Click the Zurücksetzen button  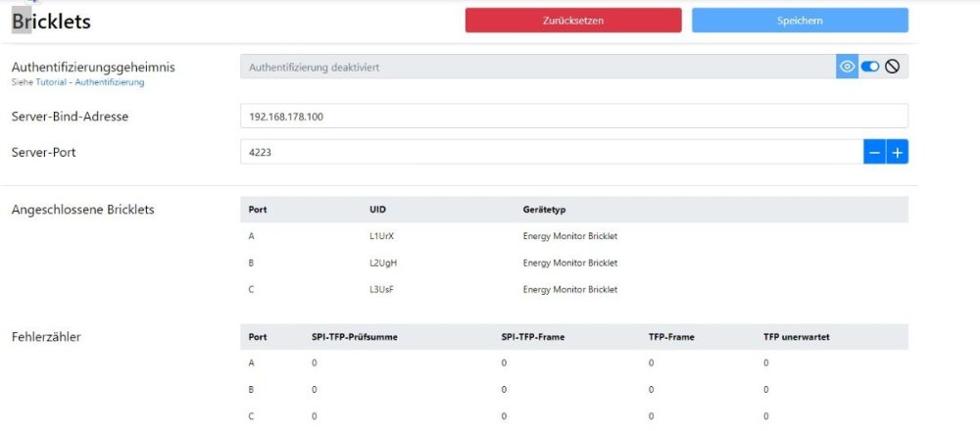click(572, 21)
